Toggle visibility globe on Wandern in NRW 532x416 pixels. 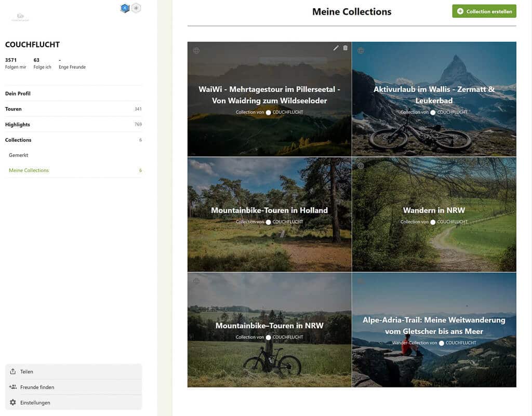[361, 166]
